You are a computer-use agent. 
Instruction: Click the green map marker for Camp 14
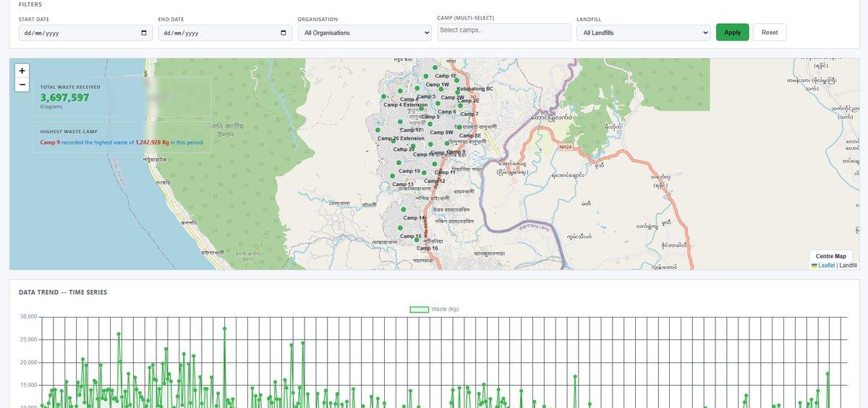[404, 209]
